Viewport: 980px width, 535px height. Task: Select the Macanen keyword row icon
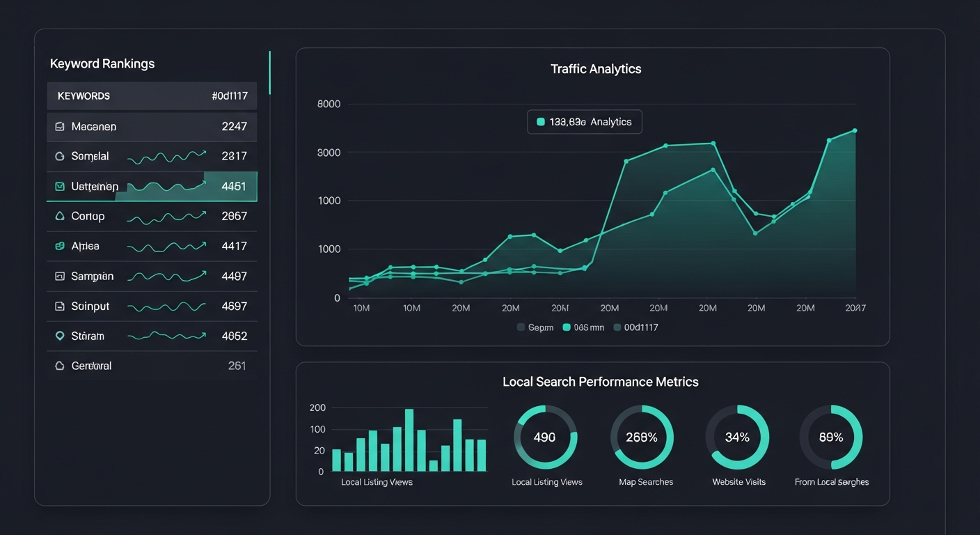coord(61,126)
